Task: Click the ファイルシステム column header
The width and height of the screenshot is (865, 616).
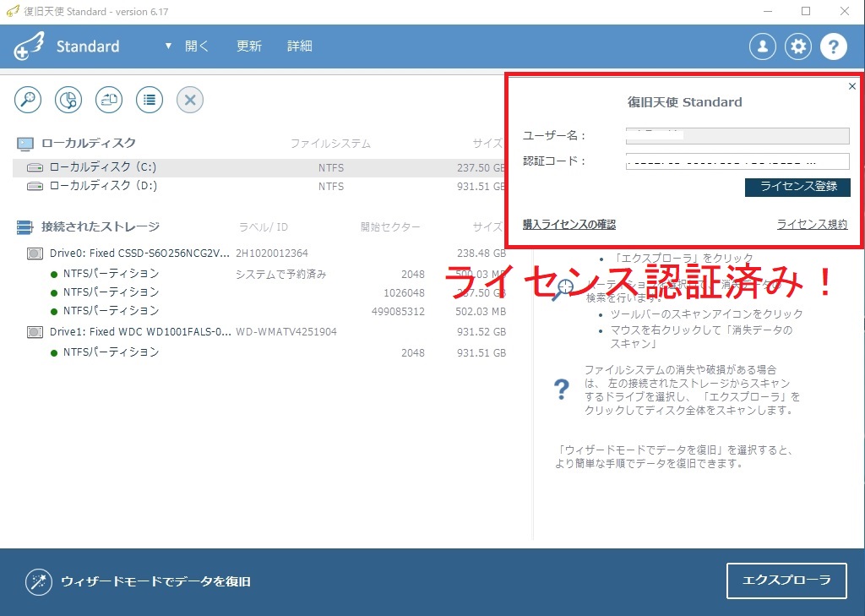Action: pos(330,144)
